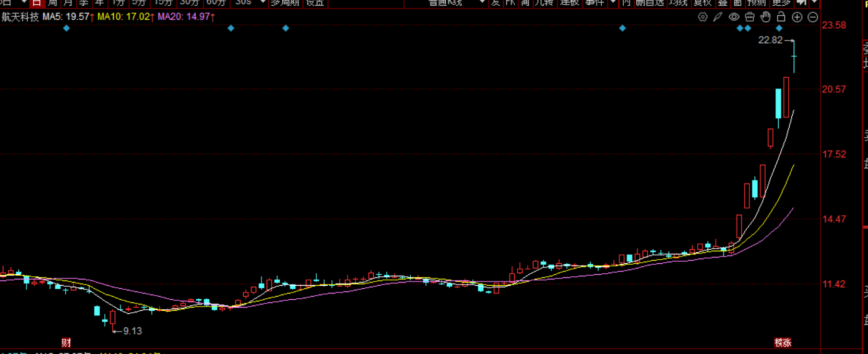Click the left diamond of the adjacent marker pair

pyautogui.click(x=740, y=28)
